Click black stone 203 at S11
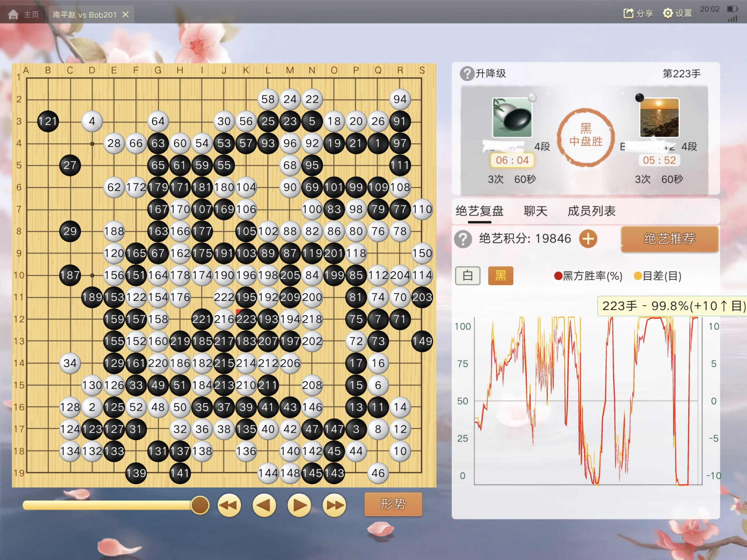This screenshot has width=747, height=560. [422, 297]
